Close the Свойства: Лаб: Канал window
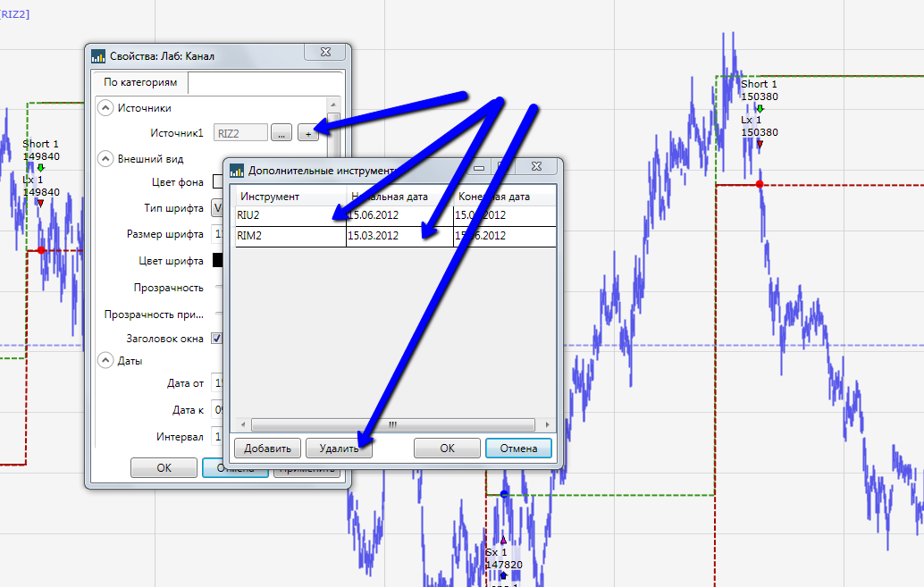 click(325, 52)
